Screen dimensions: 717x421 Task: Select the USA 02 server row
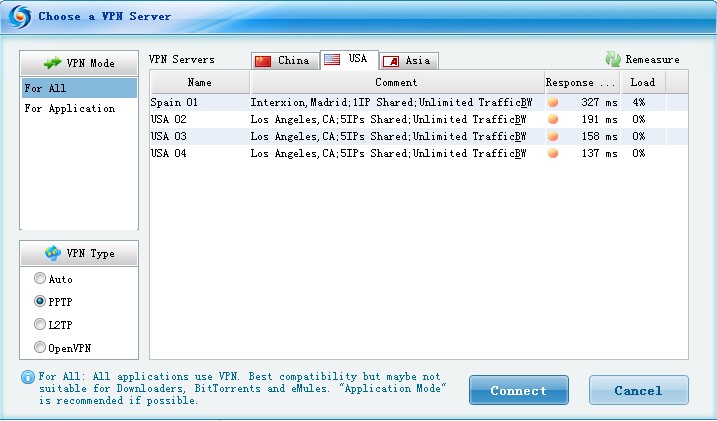[x=419, y=119]
